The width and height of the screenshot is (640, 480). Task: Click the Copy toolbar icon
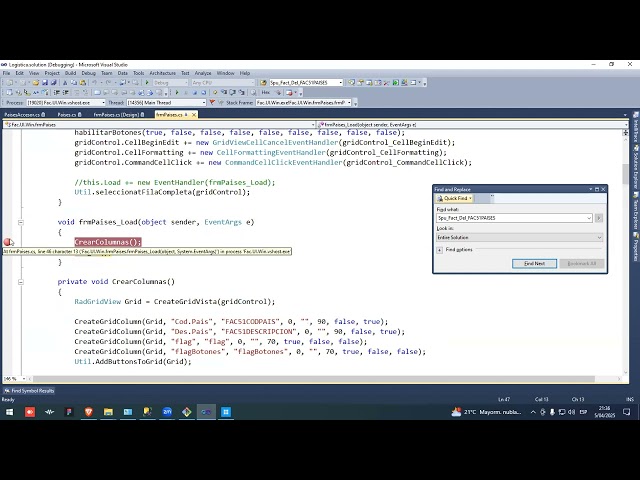click(x=73, y=82)
